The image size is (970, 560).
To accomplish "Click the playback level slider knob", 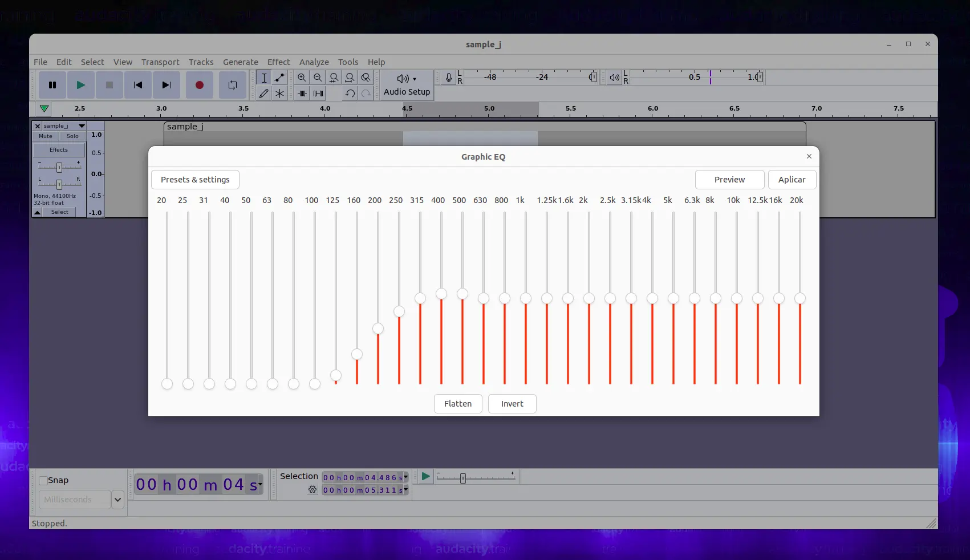I will 760,77.
